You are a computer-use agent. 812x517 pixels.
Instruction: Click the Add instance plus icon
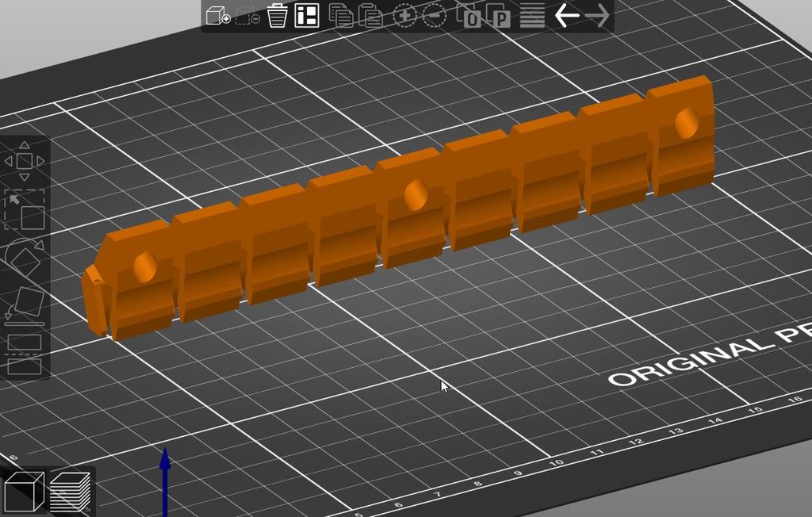pyautogui.click(x=404, y=16)
